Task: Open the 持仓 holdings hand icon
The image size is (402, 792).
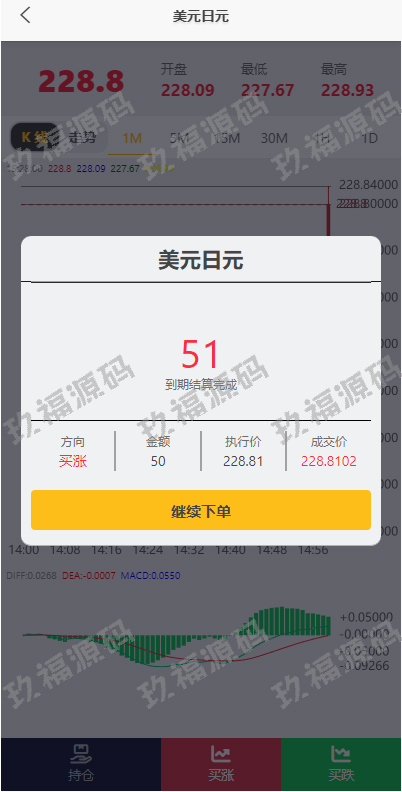Action: 81,754
